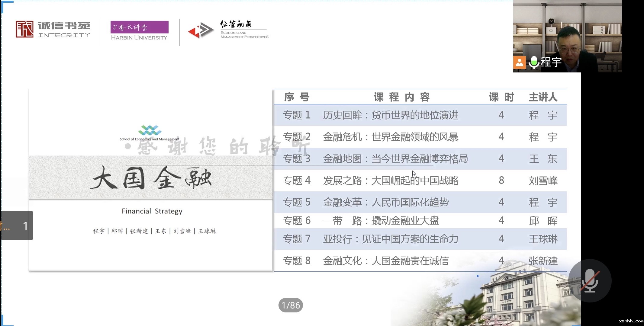Viewport: 644px width, 326px height.
Task: Click the purple 丁香大讲堂 logo
Action: pyautogui.click(x=139, y=27)
